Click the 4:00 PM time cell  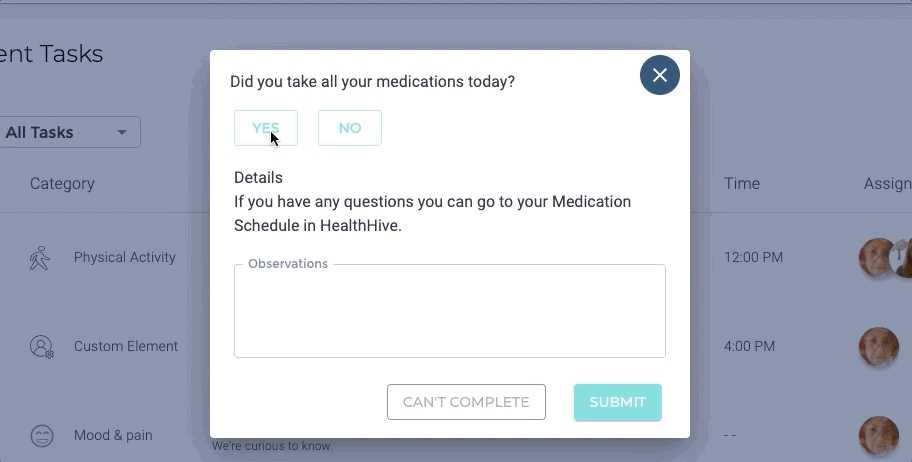750,346
